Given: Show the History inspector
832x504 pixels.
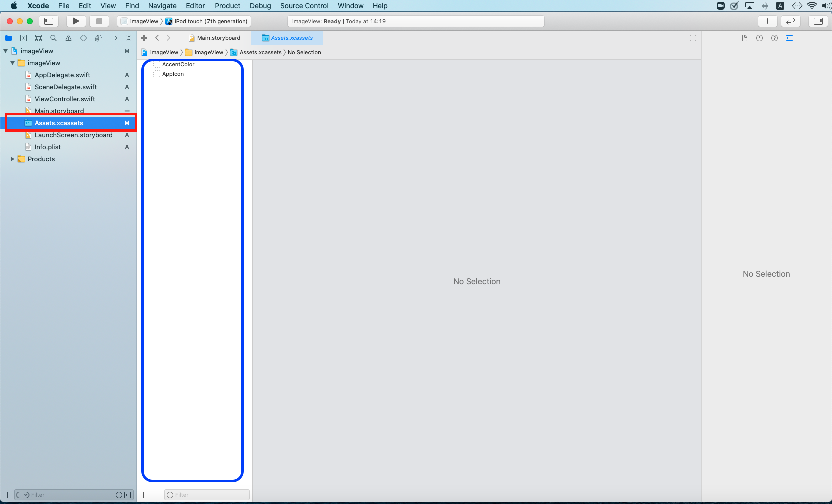Looking at the screenshot, I should click(x=760, y=38).
